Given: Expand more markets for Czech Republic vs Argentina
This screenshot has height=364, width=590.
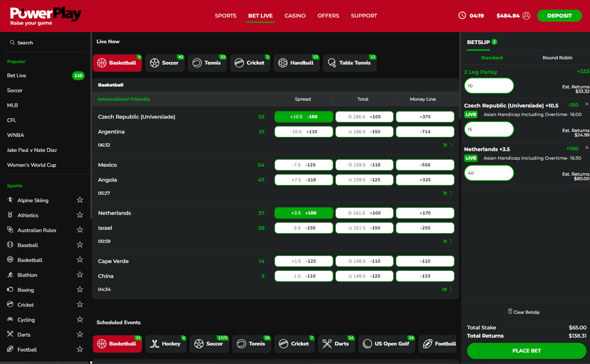Looking at the screenshot, I should click(x=448, y=145).
